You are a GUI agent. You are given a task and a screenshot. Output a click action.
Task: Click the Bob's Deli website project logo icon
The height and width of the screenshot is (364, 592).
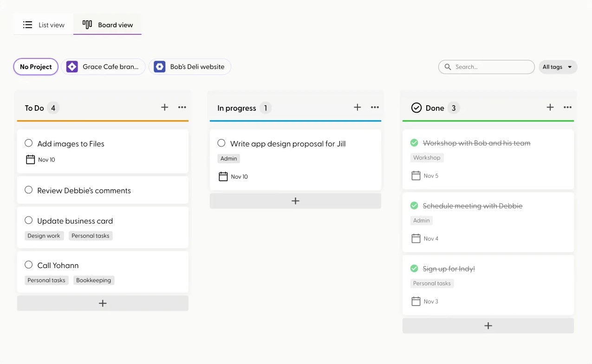[159, 66]
